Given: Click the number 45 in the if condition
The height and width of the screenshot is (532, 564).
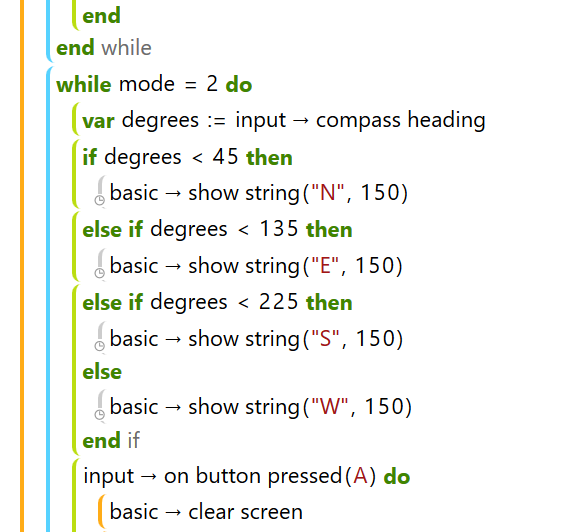Looking at the screenshot, I should point(225,157).
